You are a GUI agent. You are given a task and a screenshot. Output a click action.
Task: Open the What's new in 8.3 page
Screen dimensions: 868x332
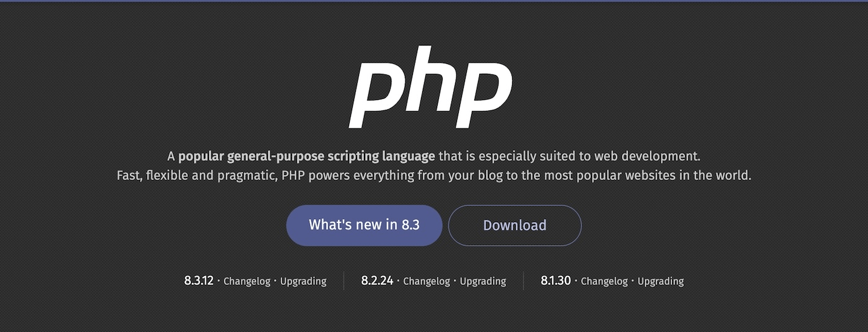pyautogui.click(x=364, y=225)
